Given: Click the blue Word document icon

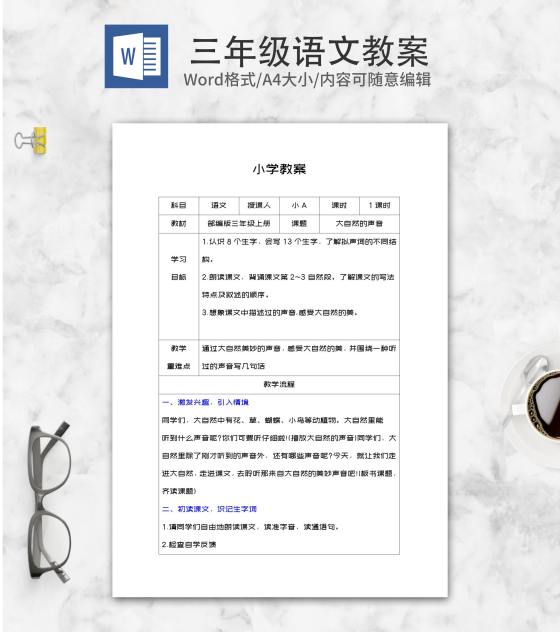Looking at the screenshot, I should tap(136, 56).
